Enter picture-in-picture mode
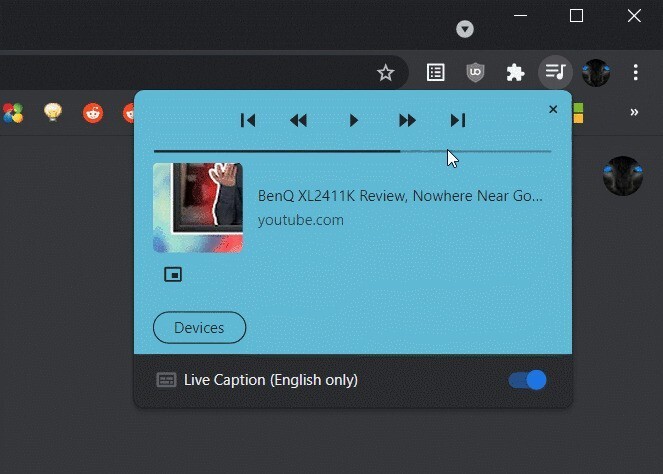Viewport: 663px width, 474px height. click(173, 274)
